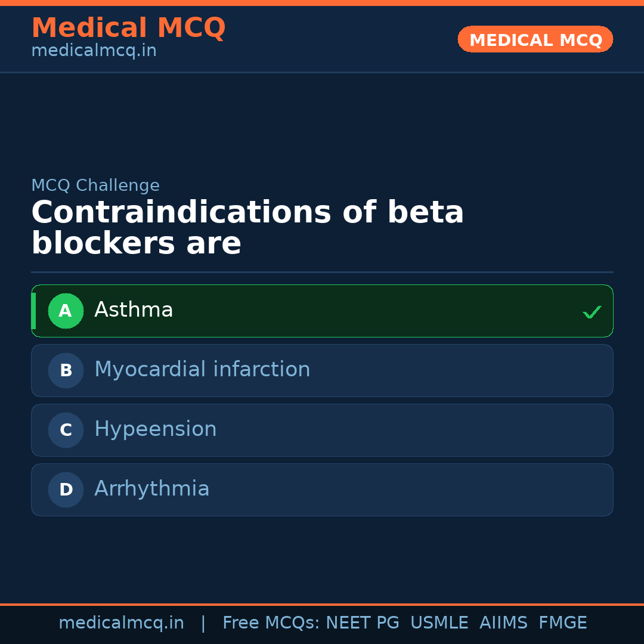
Task: Click the green checkmark icon
Action: click(x=592, y=312)
